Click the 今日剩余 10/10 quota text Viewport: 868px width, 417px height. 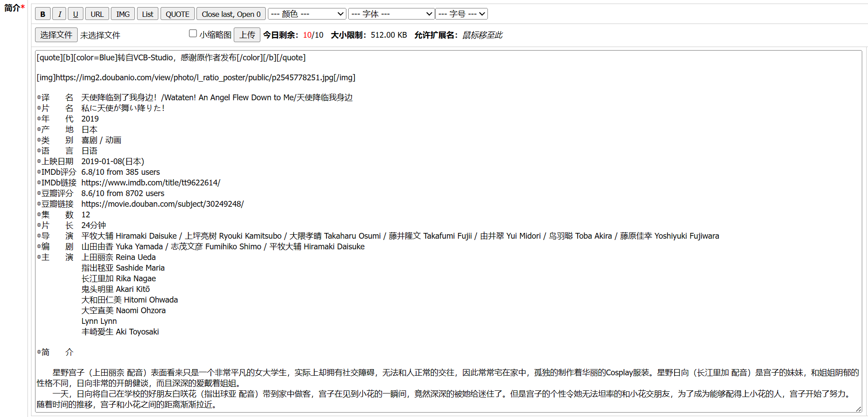coord(293,35)
